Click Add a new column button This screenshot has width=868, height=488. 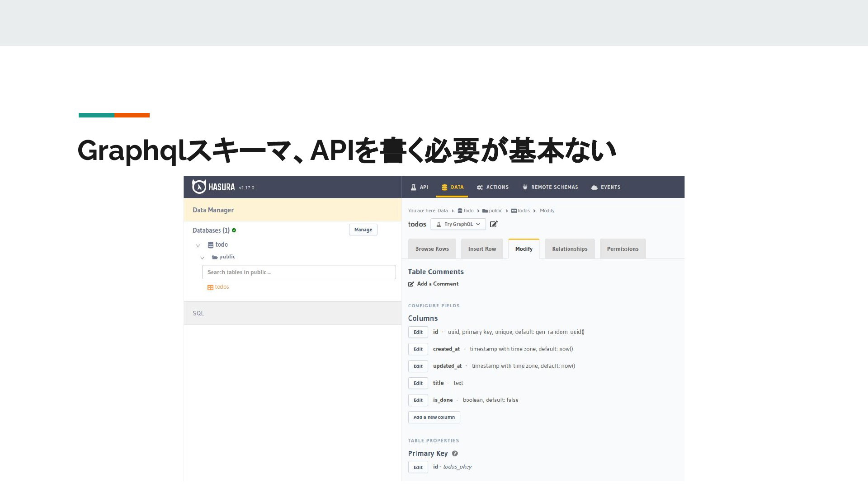tap(434, 418)
